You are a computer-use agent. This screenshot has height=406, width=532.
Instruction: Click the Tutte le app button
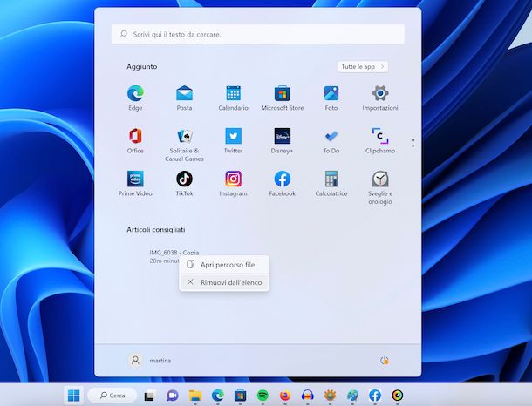point(363,67)
